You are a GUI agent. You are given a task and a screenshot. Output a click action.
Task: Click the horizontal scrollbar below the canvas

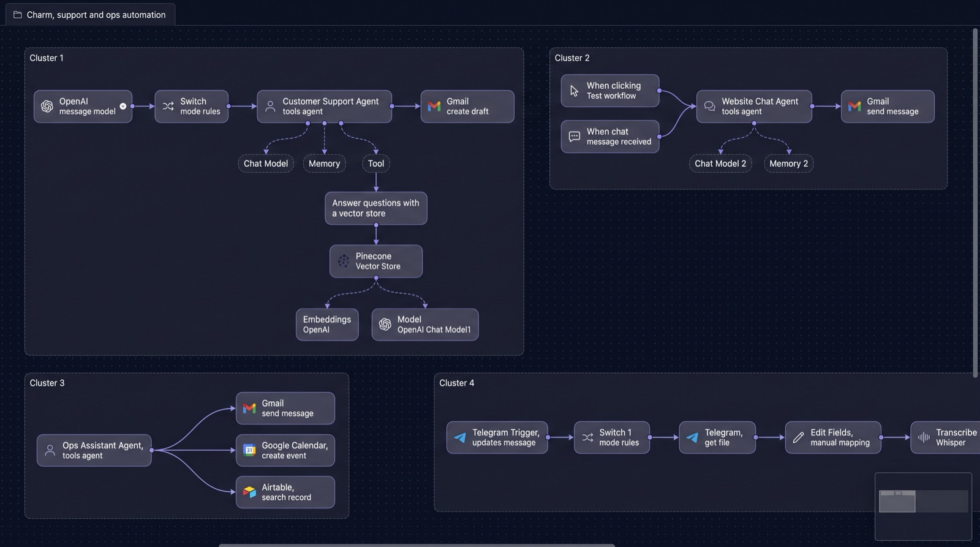click(417, 545)
